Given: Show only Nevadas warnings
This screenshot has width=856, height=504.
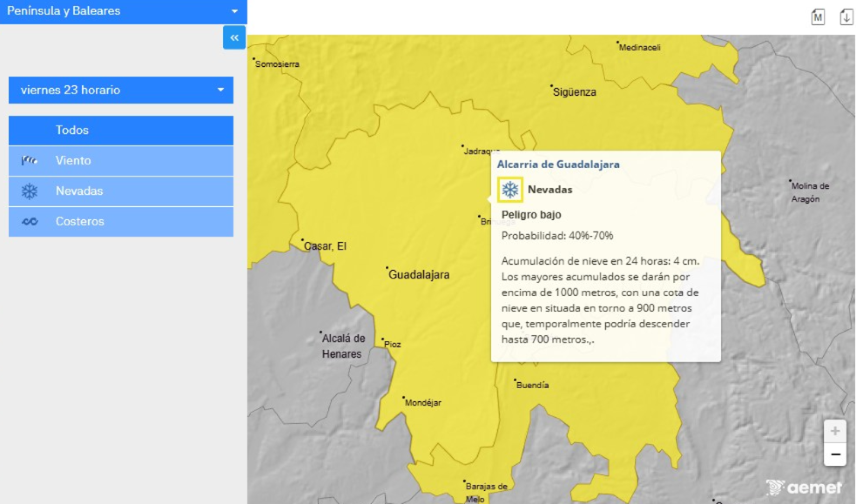Looking at the screenshot, I should click(x=120, y=191).
